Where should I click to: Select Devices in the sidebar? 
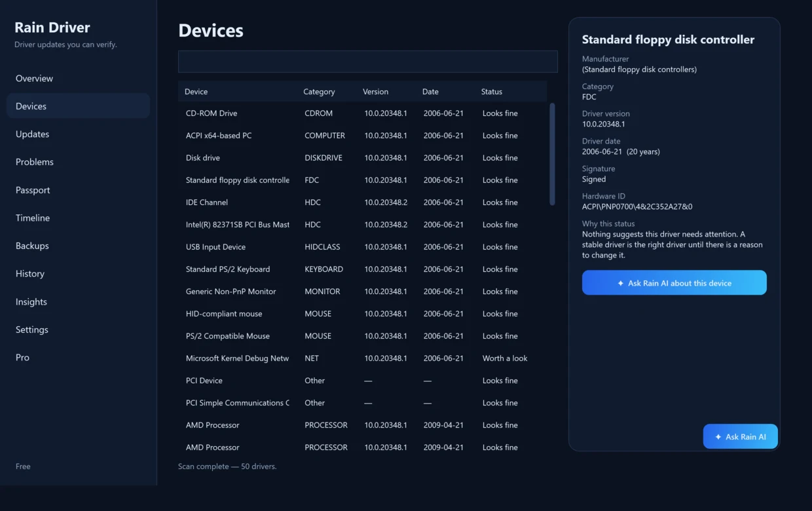coord(78,106)
